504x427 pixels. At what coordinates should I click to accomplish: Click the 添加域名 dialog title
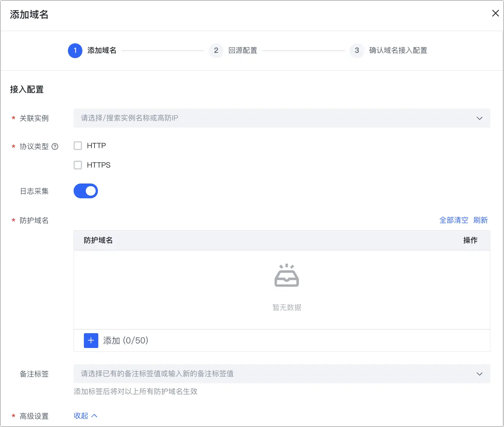pyautogui.click(x=29, y=15)
